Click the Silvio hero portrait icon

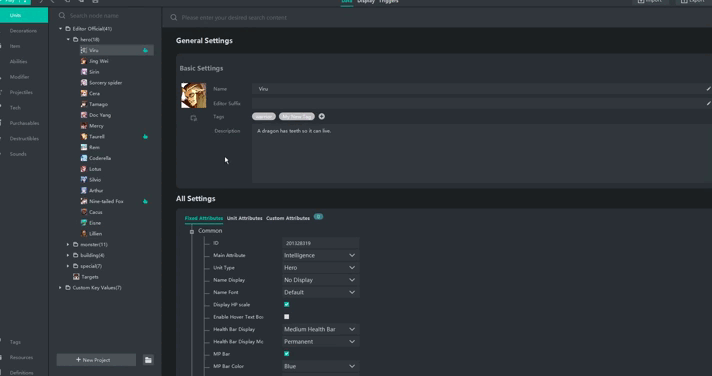84,180
